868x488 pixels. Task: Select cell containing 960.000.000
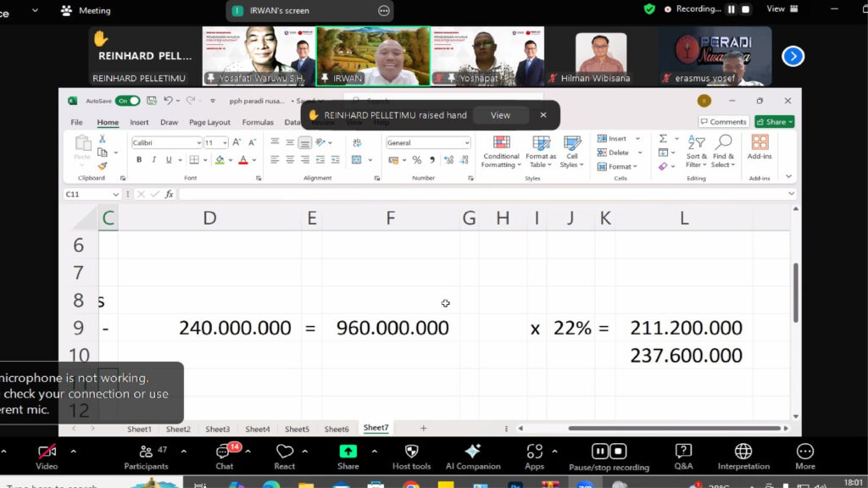[x=391, y=328]
